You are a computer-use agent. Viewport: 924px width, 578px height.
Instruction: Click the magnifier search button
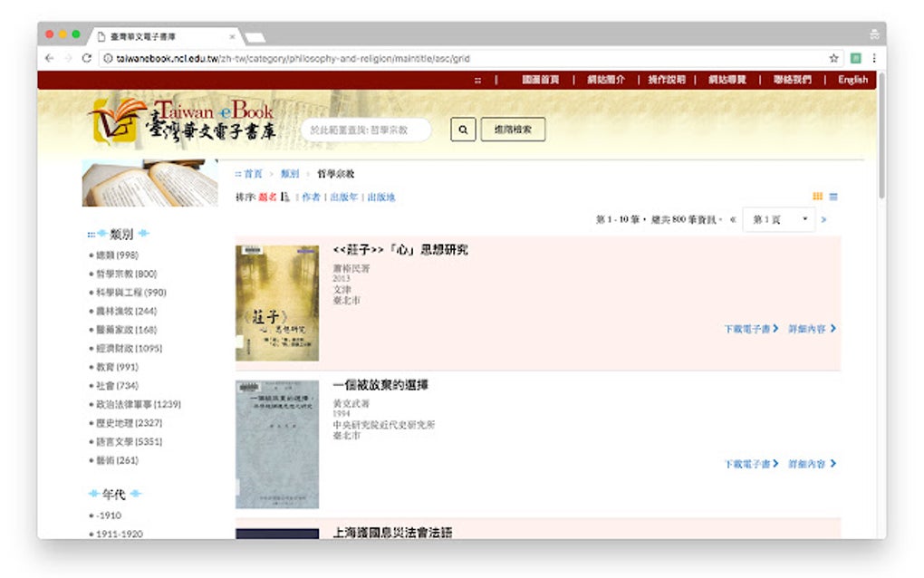(x=463, y=130)
